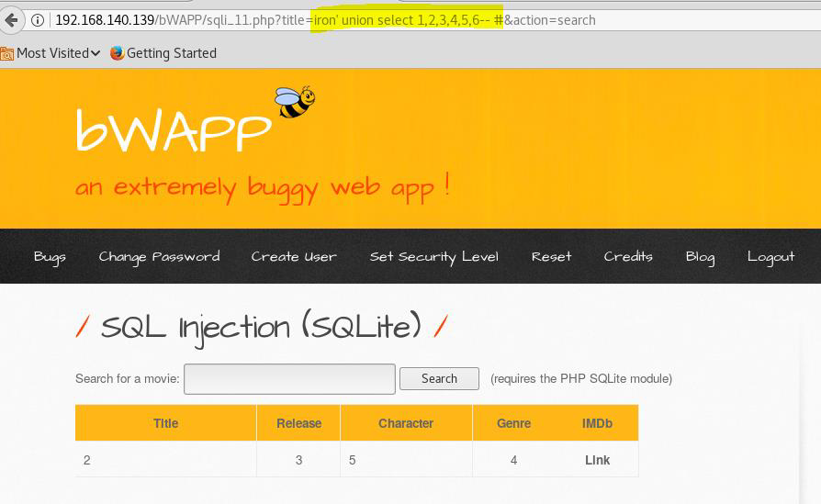Select the Character cell value 5

[x=353, y=460]
